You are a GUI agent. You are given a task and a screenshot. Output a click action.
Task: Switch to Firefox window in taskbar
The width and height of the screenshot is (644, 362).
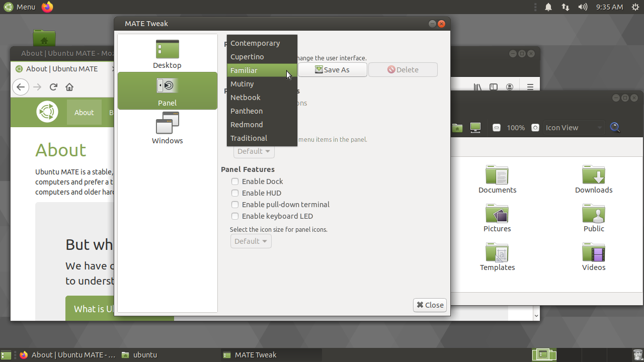tap(68, 355)
